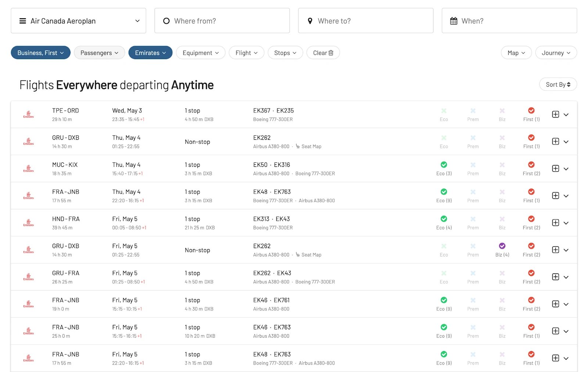
Task: Open the Stops filter dropdown
Action: click(285, 53)
